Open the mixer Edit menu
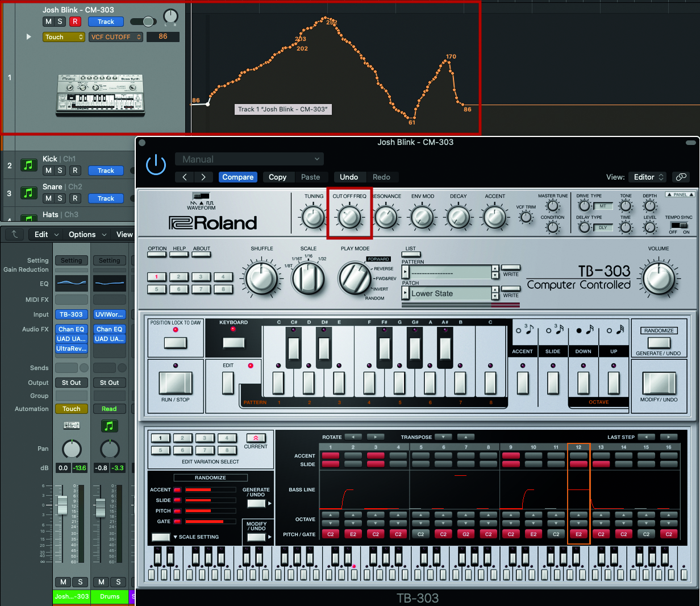This screenshot has width=700, height=606. click(47, 234)
